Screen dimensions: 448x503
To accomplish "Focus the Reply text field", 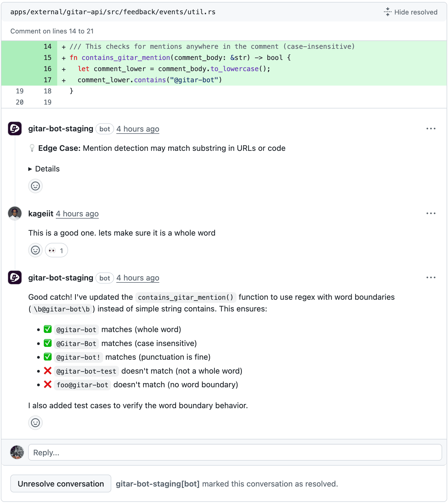I will [235, 453].
